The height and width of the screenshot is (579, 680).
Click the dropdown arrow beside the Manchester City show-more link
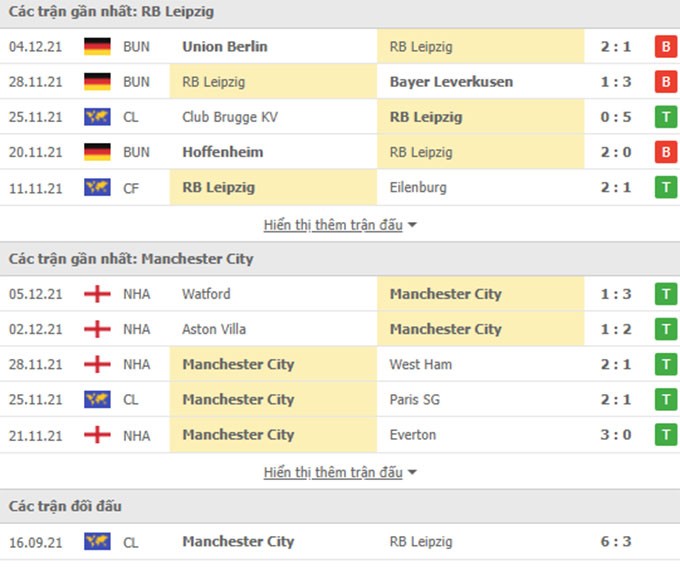412,472
